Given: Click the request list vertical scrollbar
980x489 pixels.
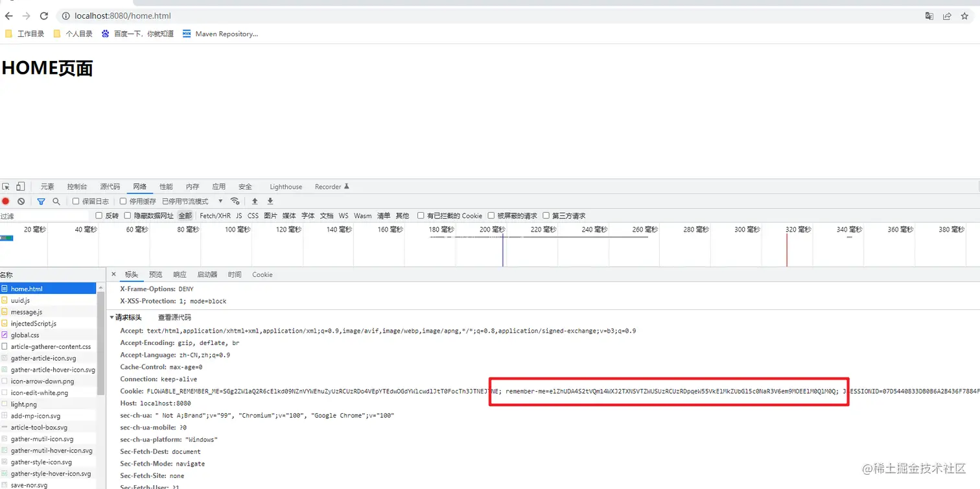Looking at the screenshot, I should point(100,344).
